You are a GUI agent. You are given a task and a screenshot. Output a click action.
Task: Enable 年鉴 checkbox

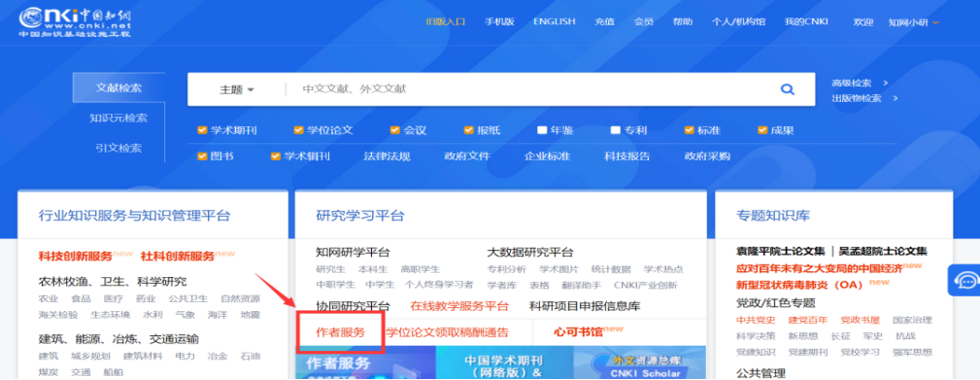[542, 130]
